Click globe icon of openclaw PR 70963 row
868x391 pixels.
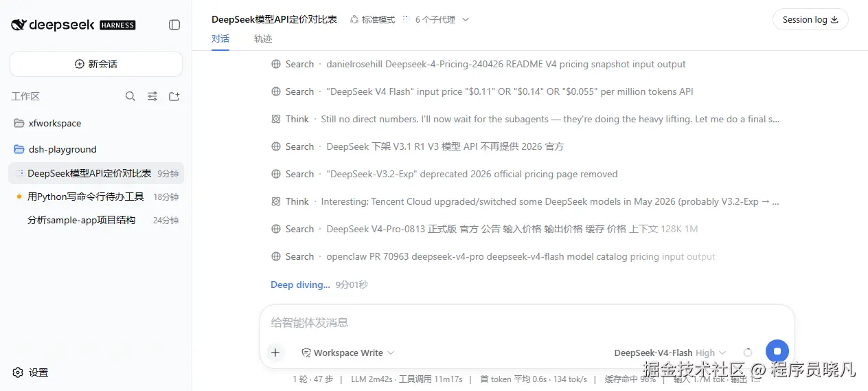coord(276,256)
